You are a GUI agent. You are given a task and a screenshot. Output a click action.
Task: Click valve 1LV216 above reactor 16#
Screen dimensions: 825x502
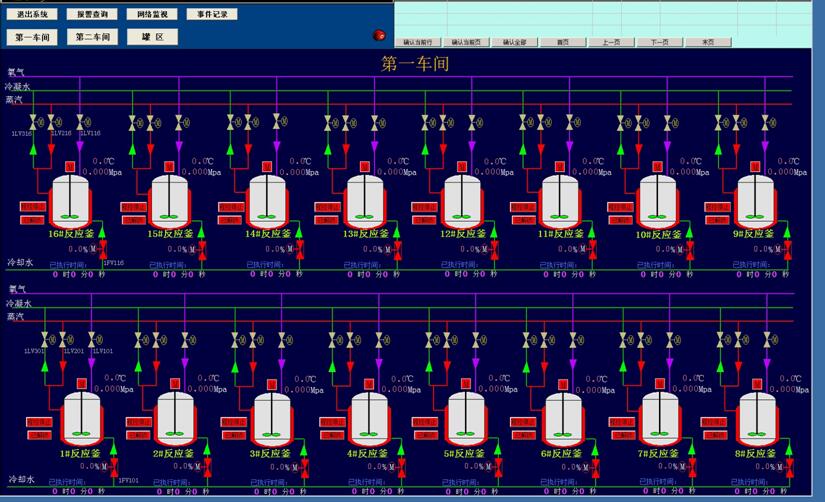[x=51, y=123]
